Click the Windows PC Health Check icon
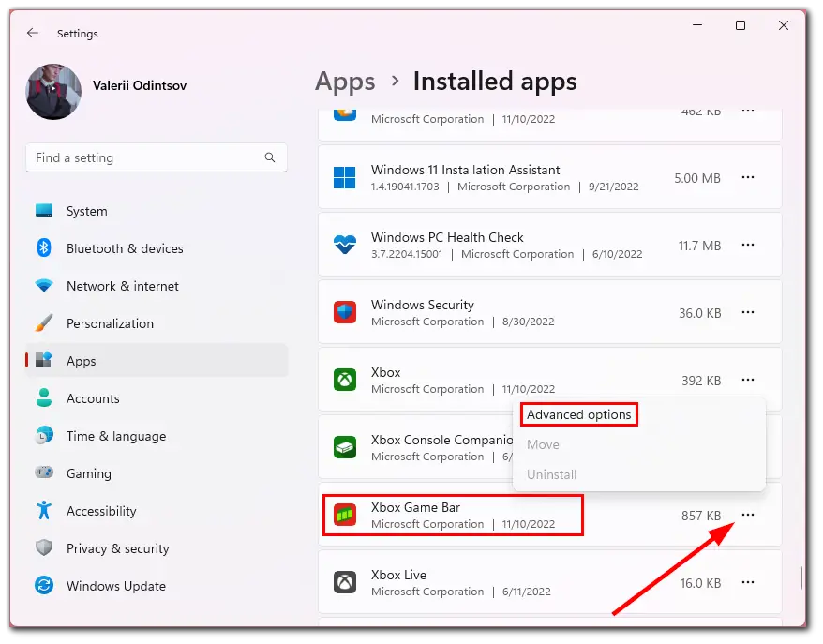 345,245
